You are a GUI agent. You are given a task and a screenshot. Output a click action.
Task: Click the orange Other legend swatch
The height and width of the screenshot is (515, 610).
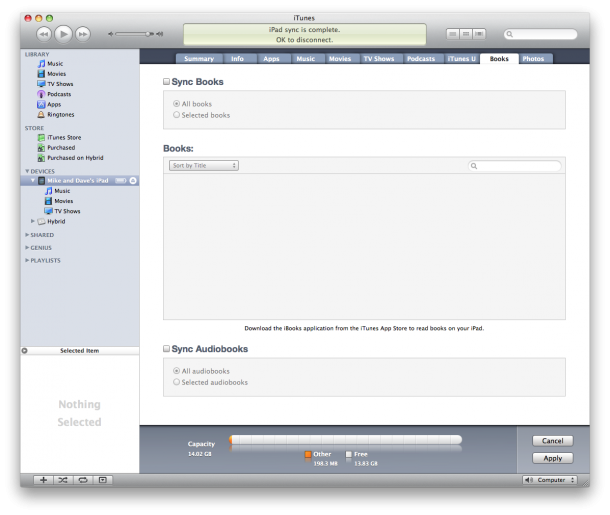(308, 454)
